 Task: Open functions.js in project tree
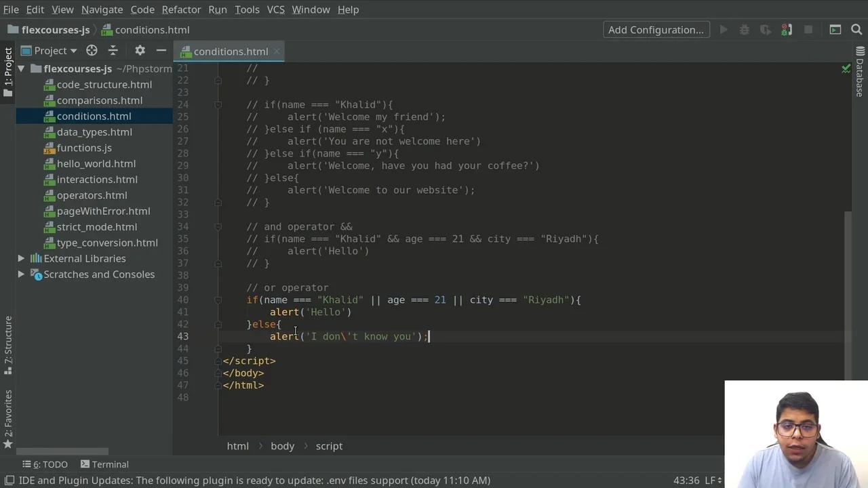(84, 148)
